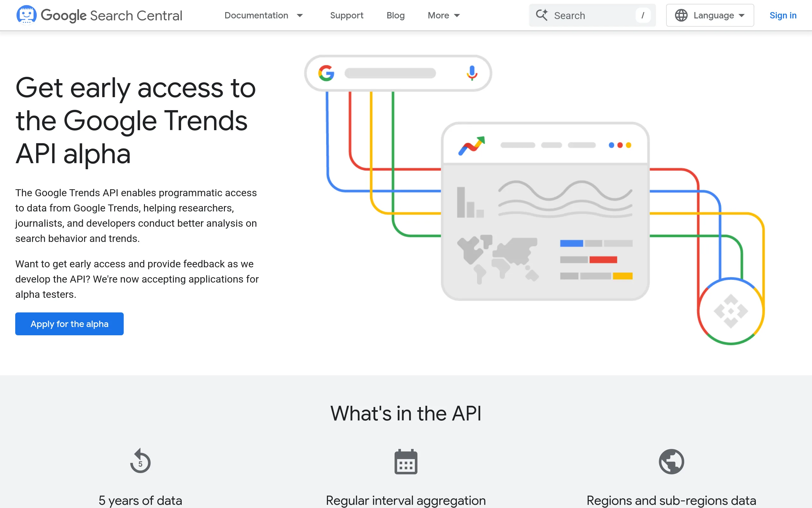Click the 'What's in the API' heading

(406, 413)
